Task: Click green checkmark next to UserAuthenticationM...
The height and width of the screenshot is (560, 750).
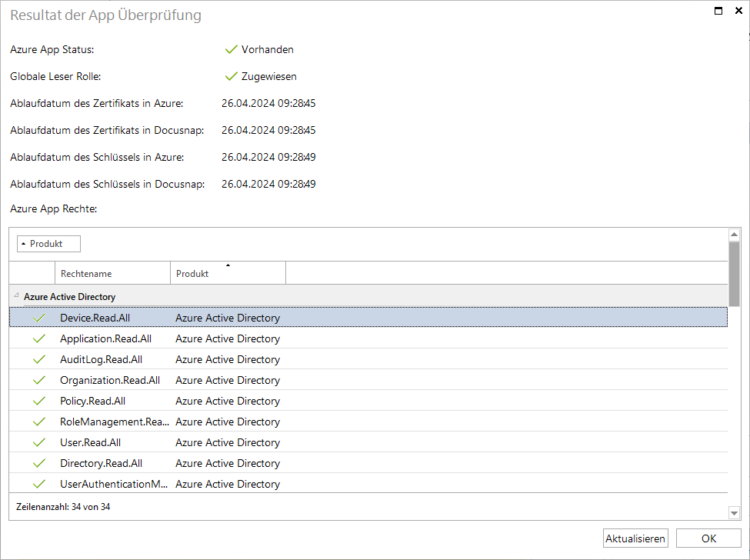Action: pos(39,484)
